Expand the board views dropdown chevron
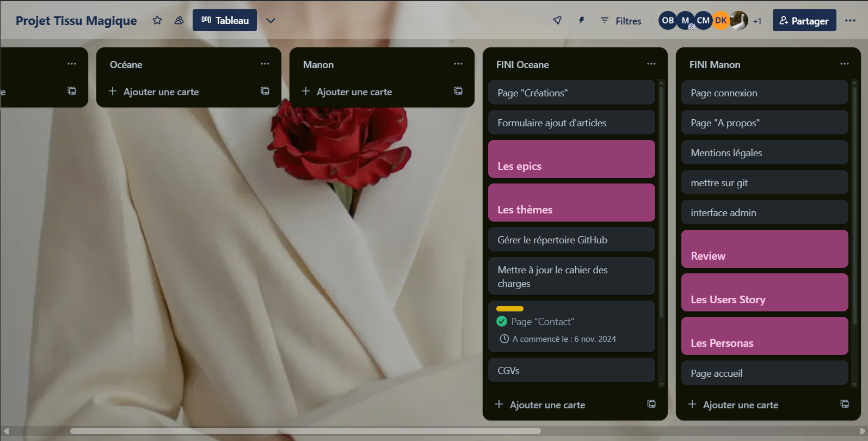 point(270,21)
